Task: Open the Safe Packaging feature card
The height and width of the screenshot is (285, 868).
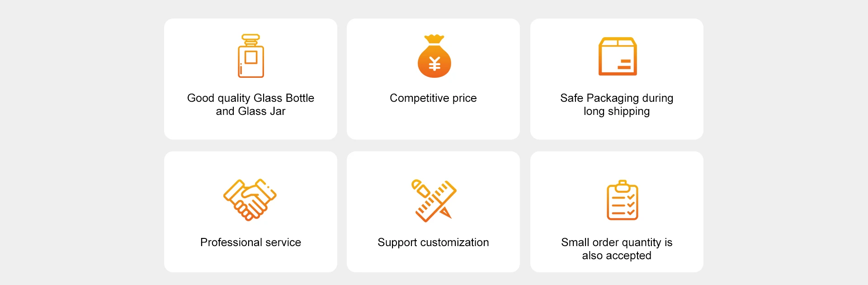Action: pos(617,79)
